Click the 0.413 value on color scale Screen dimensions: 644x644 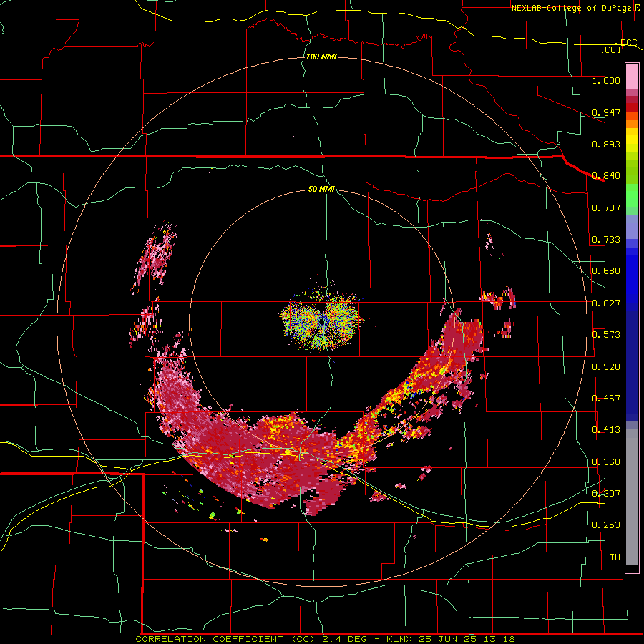pos(606,430)
